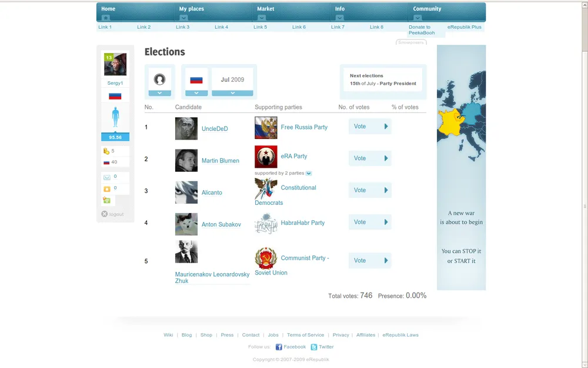This screenshot has height=368, width=588.
Task: Click the orange alerts icon in sidebar
Action: coord(106,189)
